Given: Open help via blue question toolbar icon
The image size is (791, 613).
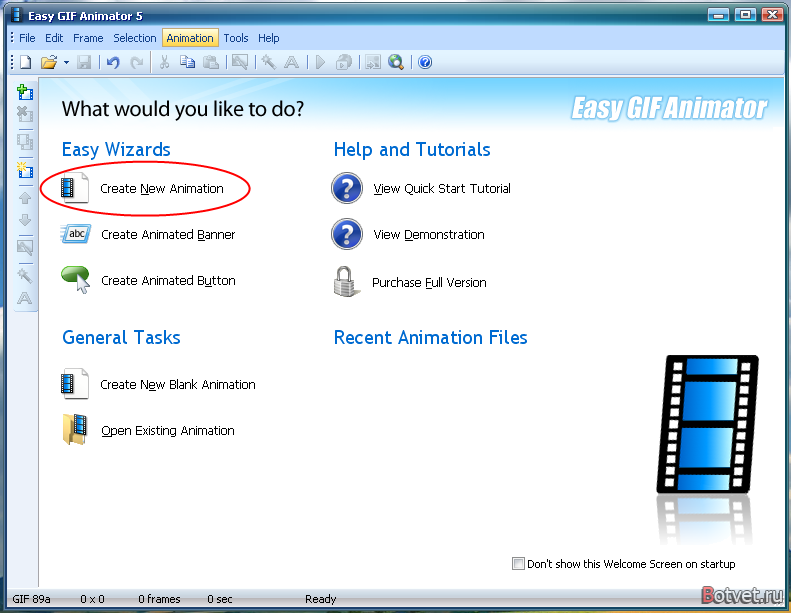Looking at the screenshot, I should click(x=425, y=62).
